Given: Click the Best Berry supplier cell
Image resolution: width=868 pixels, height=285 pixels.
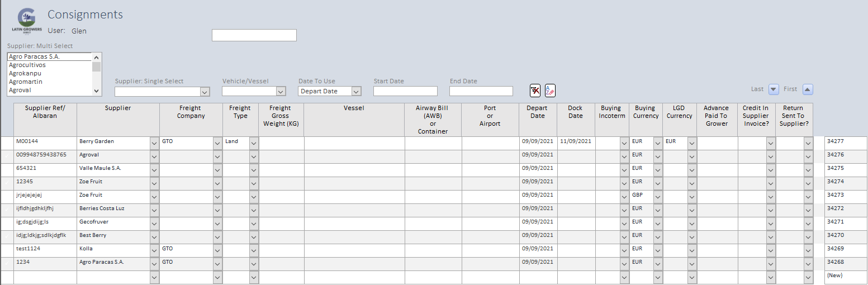Looking at the screenshot, I should (113, 237).
